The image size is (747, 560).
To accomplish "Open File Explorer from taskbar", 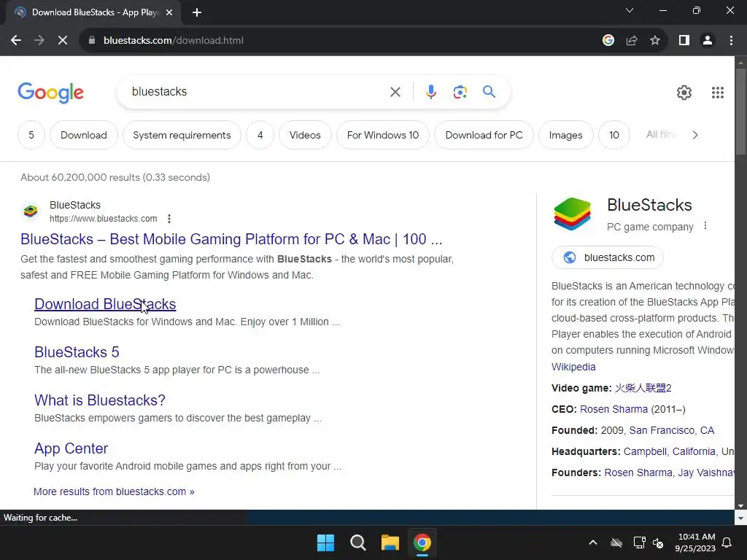I will click(x=390, y=542).
